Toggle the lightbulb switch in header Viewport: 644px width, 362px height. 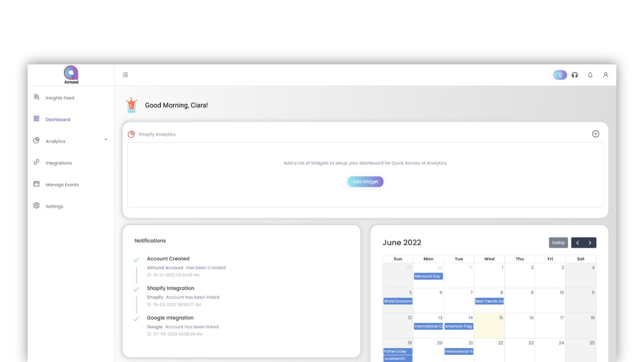[x=560, y=75]
